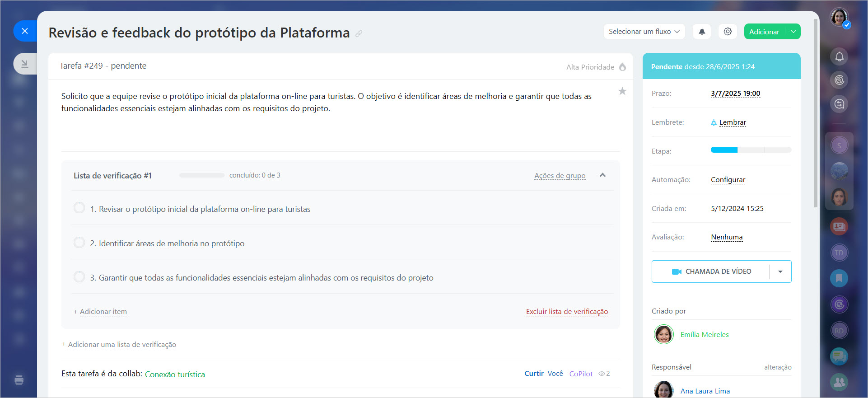Click Curtir to like the task
This screenshot has height=398, width=868.
pos(534,374)
